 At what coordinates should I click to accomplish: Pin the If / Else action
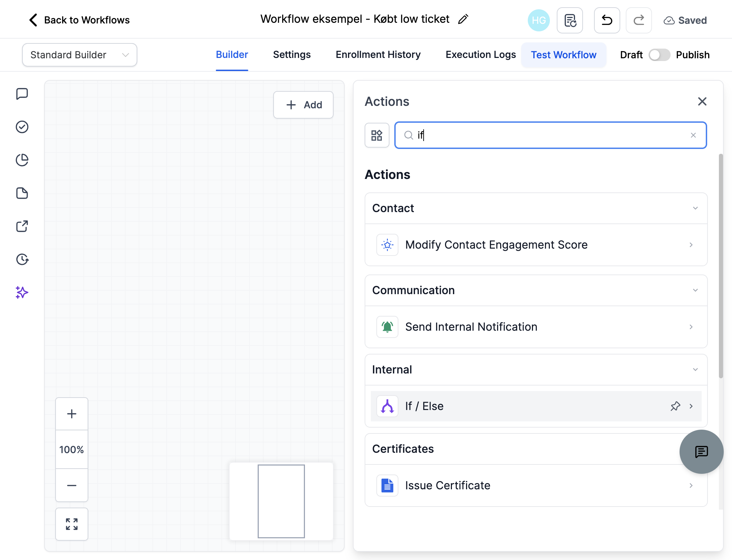point(675,406)
